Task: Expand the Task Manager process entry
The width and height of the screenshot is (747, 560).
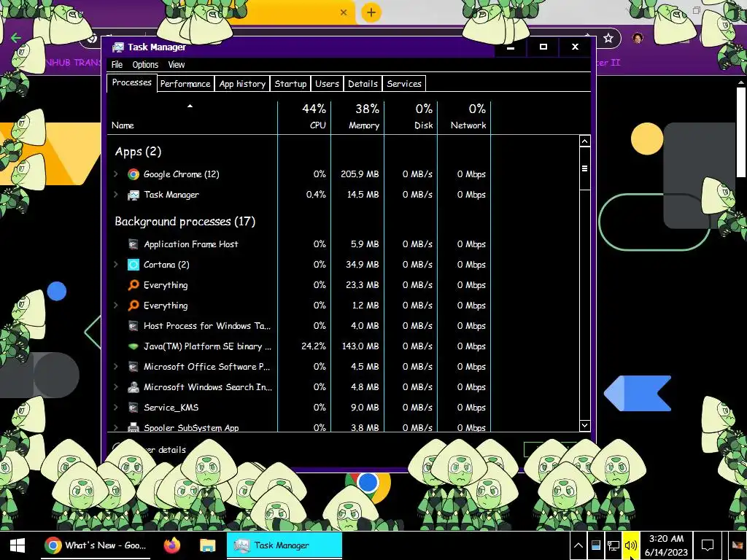Action: click(x=116, y=195)
